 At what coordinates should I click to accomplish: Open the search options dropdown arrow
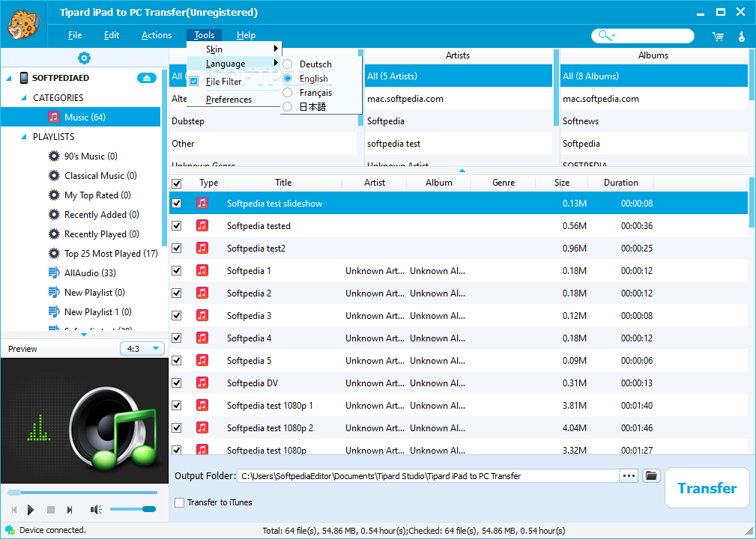click(x=614, y=36)
